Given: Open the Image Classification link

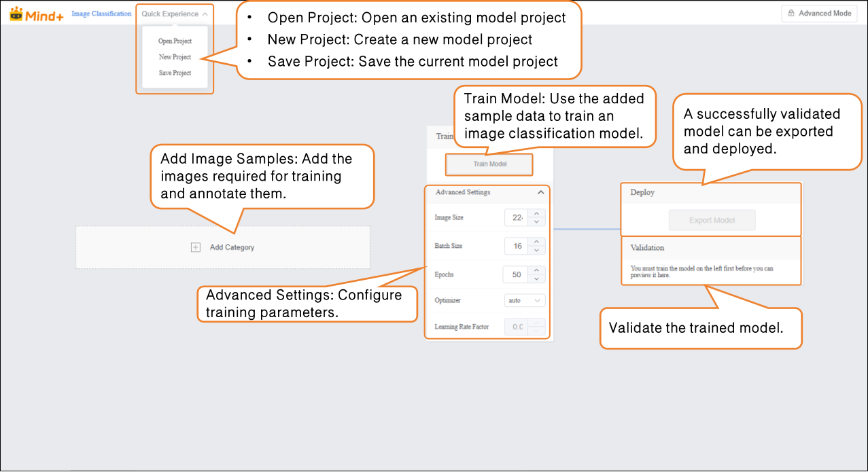Looking at the screenshot, I should tap(101, 14).
